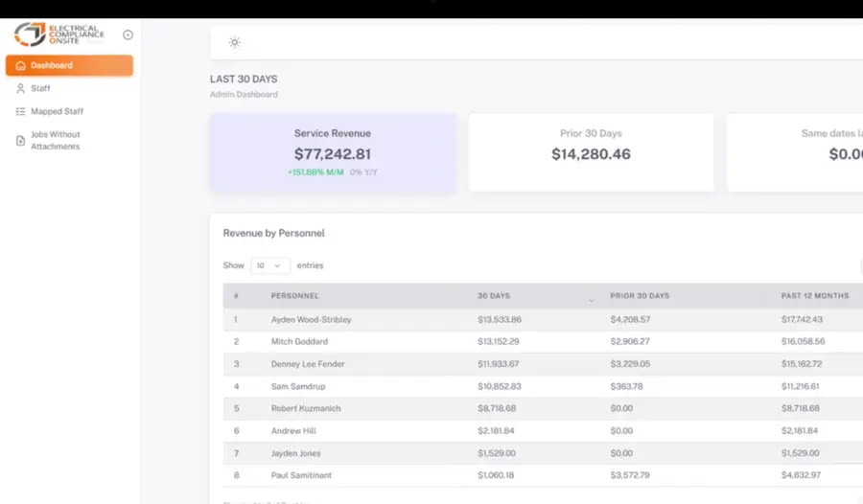This screenshot has width=863, height=504.
Task: Click $17,742.43 past 12 months value
Action: 802,320
